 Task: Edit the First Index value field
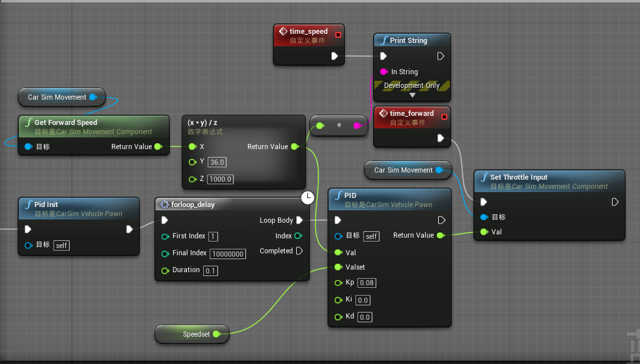(x=213, y=236)
